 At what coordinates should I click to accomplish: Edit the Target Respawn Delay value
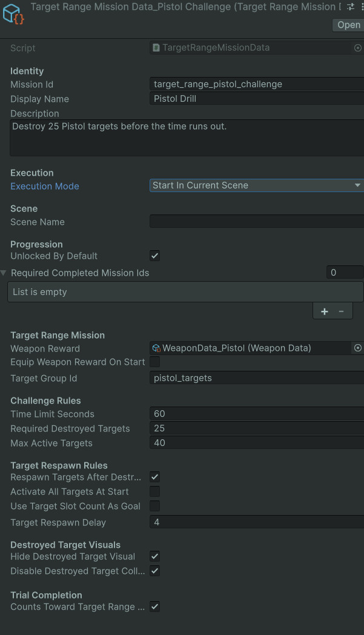pyautogui.click(x=257, y=522)
